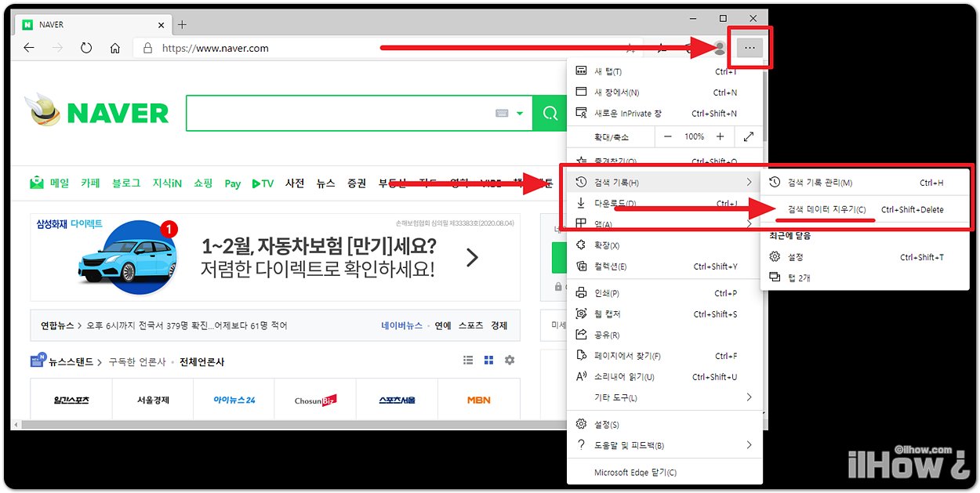Image resolution: width=980 pixels, height=493 pixels.
Task: Open 카페 link in Naver navigation
Action: click(x=90, y=183)
